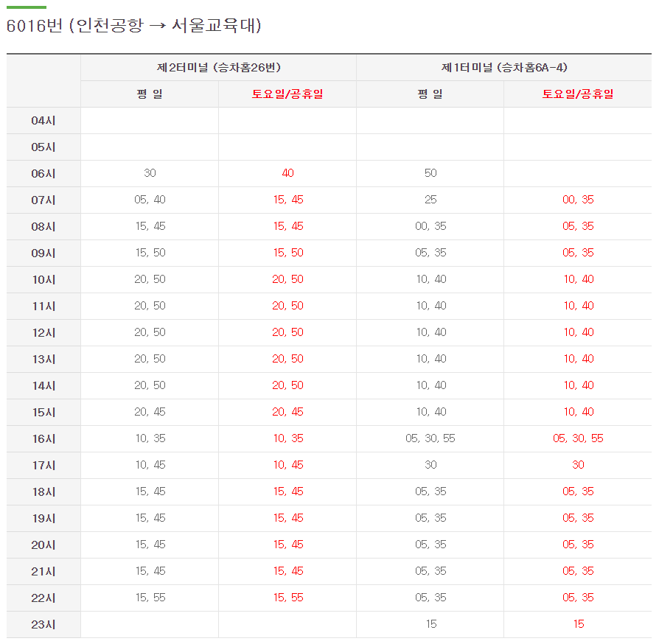Select the 17시 row label

pyautogui.click(x=43, y=465)
